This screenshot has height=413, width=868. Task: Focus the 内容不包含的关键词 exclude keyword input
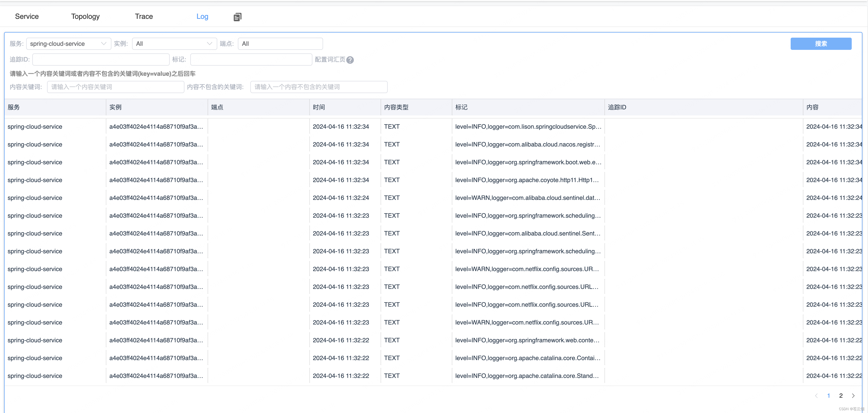(x=319, y=87)
